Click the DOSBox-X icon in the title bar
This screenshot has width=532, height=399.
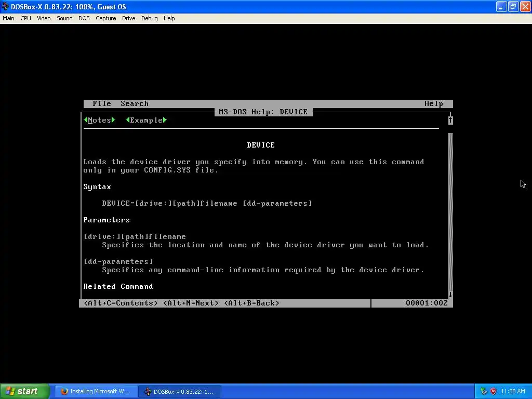tap(5, 6)
